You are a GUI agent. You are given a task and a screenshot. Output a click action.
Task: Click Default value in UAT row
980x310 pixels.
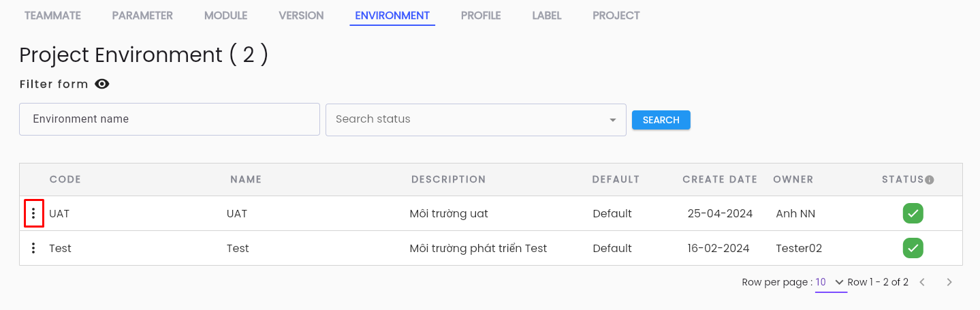(612, 214)
